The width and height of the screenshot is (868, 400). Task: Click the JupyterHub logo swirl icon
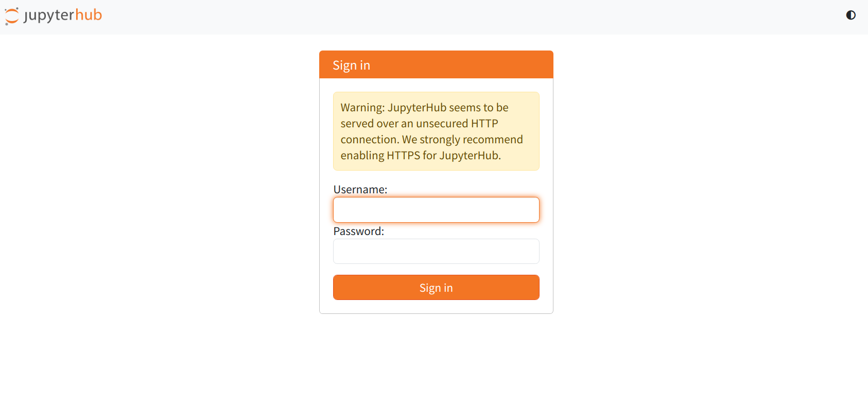tap(11, 16)
